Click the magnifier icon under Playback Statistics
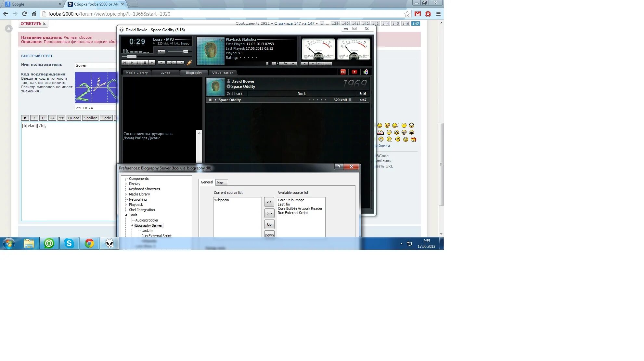Screen dimensions: 644x361 pyautogui.click(x=277, y=64)
